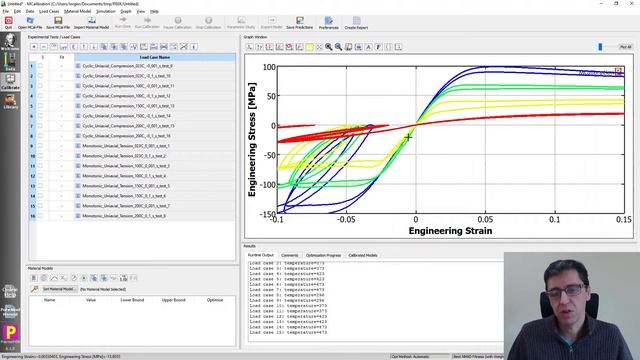Click the Data sidebar icon
640x360 pixels.
[x=10, y=62]
